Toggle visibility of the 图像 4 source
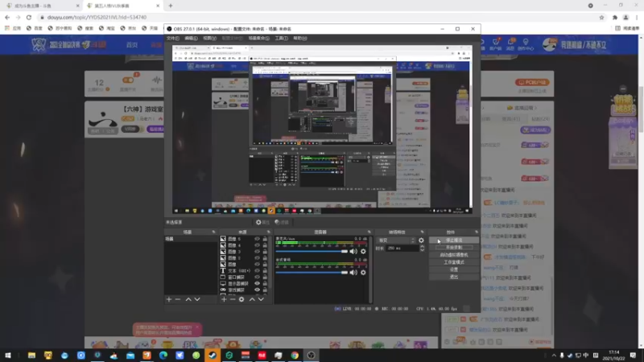Screen dimensions: 644x362 (257, 245)
